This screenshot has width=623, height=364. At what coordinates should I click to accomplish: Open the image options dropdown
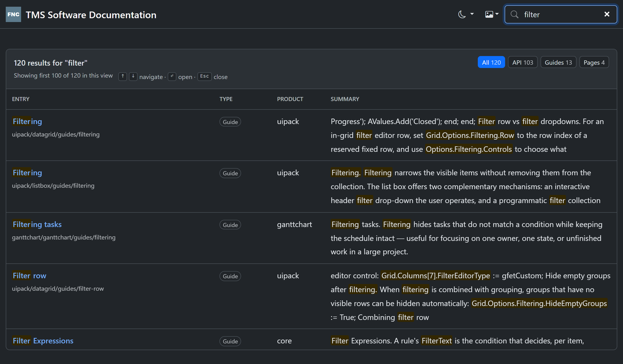[x=492, y=14]
